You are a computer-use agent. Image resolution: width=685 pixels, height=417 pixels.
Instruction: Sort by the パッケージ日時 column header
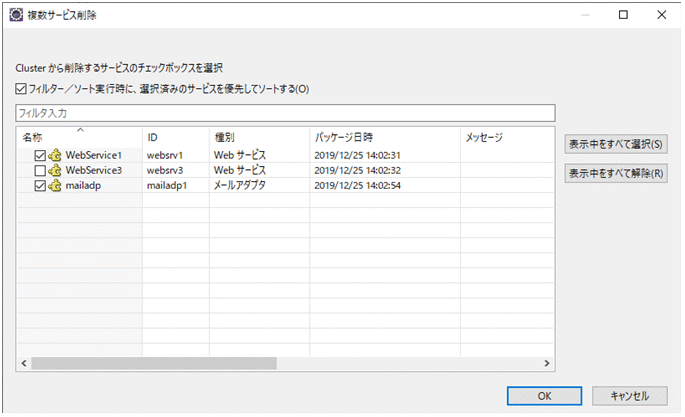pos(385,137)
